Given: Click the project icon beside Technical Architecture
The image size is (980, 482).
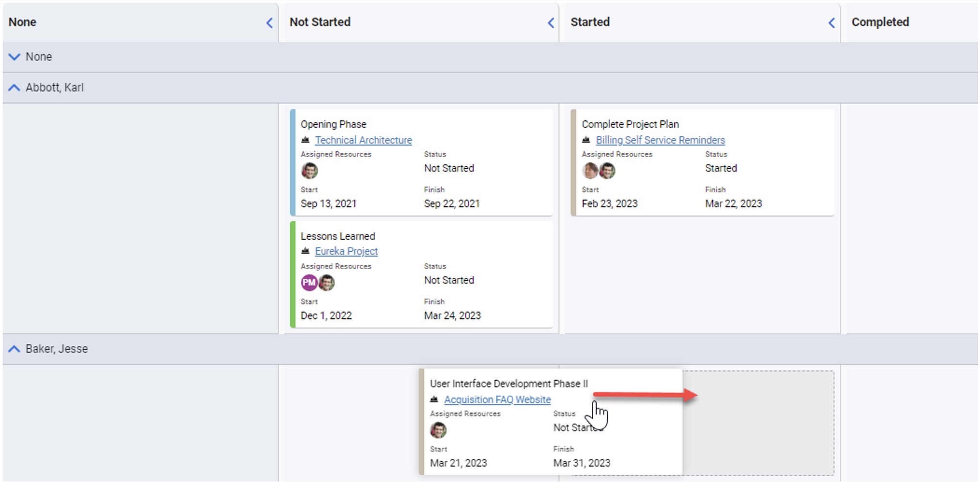Looking at the screenshot, I should click(x=305, y=140).
